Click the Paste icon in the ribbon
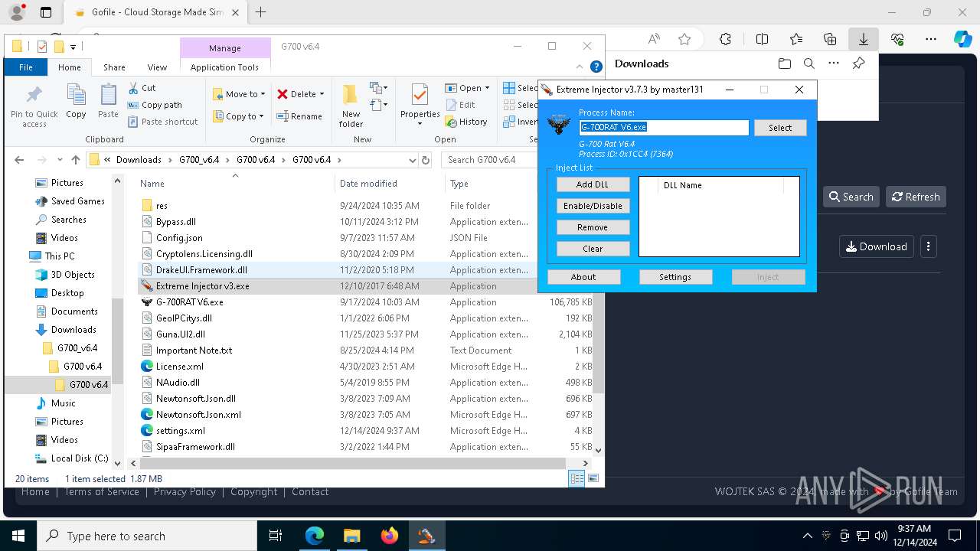 click(x=108, y=95)
